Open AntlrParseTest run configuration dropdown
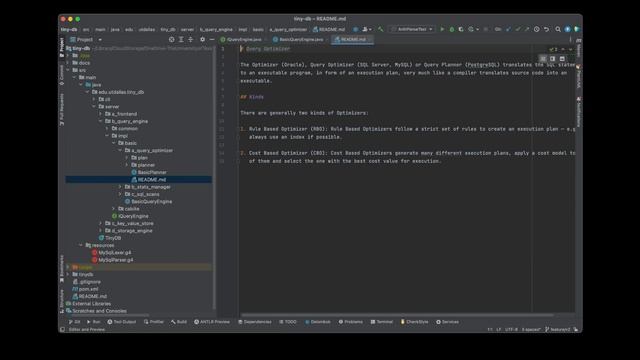Image resolution: width=640 pixels, height=360 pixels. 412,29
